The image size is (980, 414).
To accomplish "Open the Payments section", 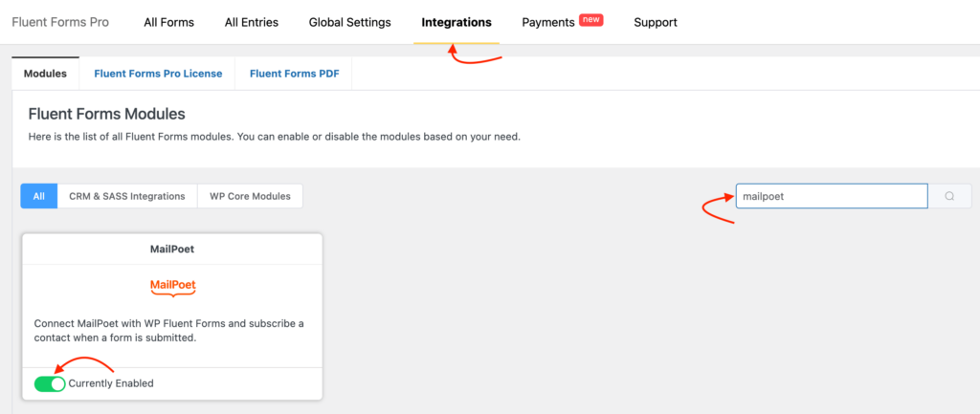I will 548,23.
